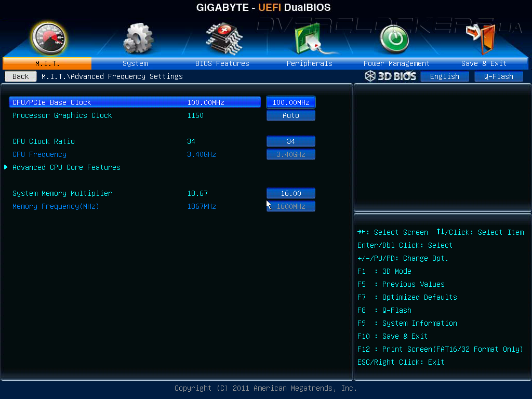Click the +/-/PU/PD: Change Opt. help line
The image size is (532, 399).
tap(403, 258)
